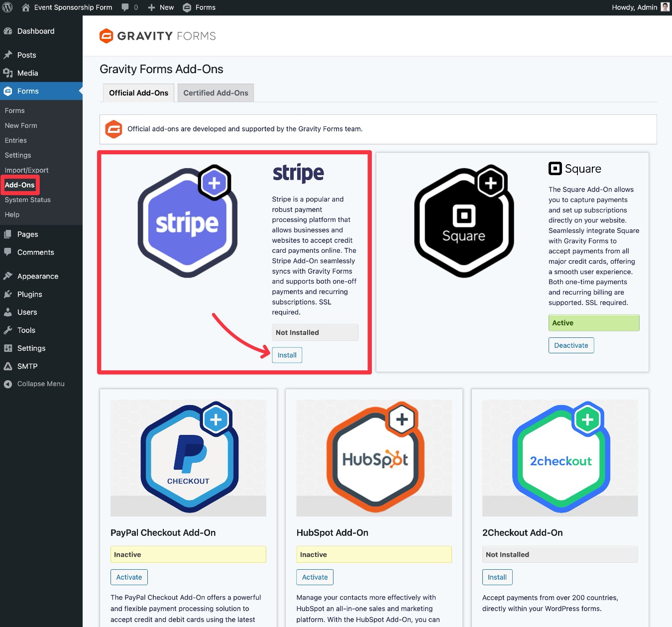Activate the PayPal Checkout add-on
Screen dimensions: 672x627
(x=129, y=577)
